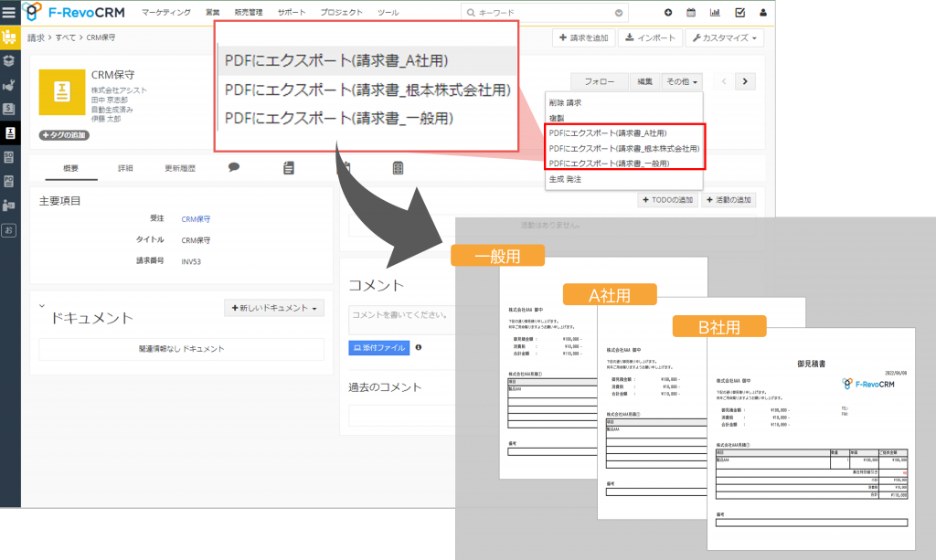Choose PDFにエクスポート(請求書_根本株式会社用) in dropdown list

click(624, 149)
